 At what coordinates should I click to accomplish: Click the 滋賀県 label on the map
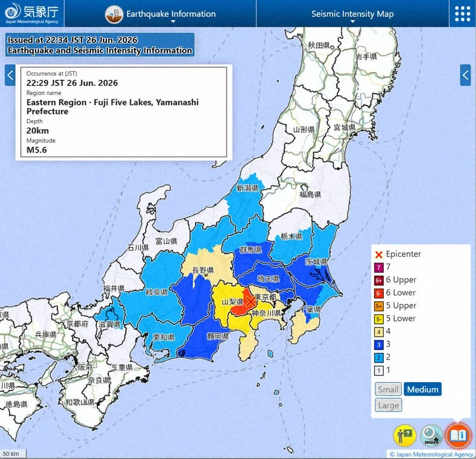[x=109, y=324]
